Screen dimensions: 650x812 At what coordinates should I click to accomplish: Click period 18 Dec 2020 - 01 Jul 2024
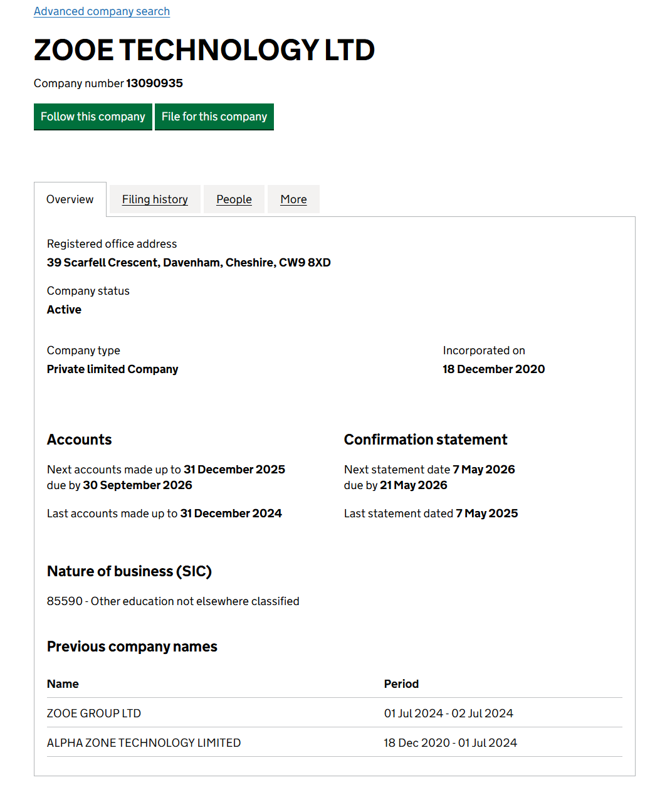pos(451,743)
